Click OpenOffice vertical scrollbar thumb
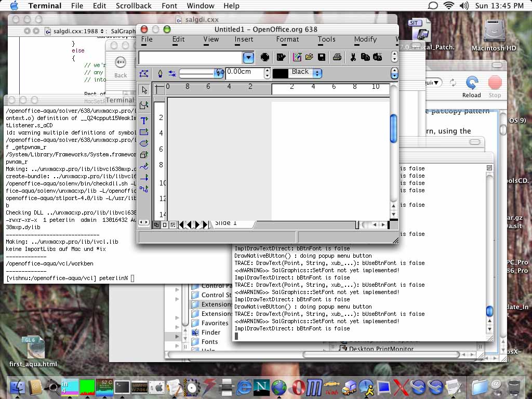532x399 pixels. point(394,129)
